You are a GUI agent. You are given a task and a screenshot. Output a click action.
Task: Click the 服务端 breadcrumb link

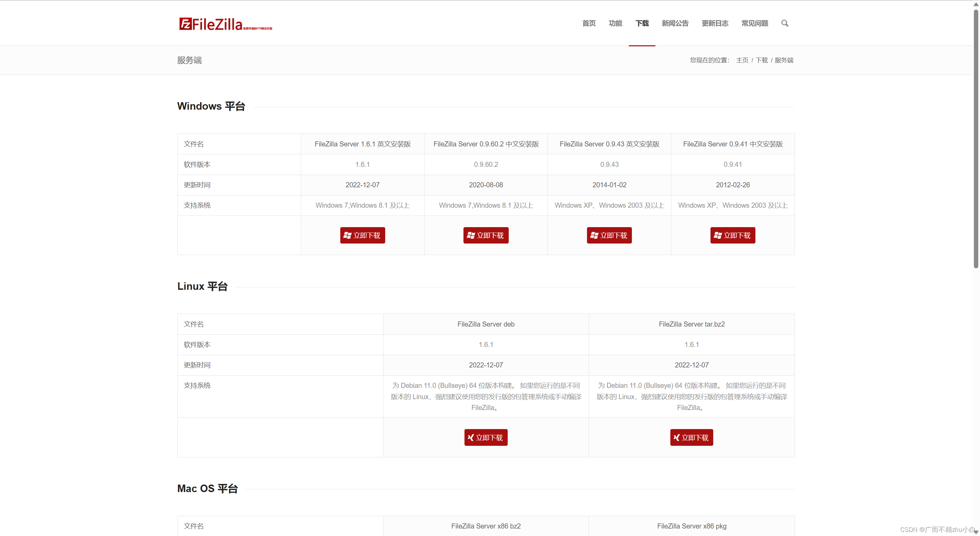point(784,60)
